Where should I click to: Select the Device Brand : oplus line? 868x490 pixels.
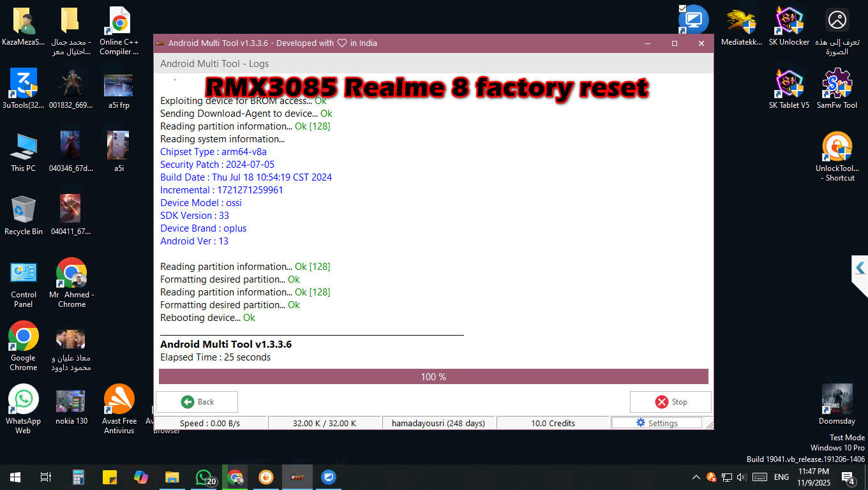coord(203,228)
